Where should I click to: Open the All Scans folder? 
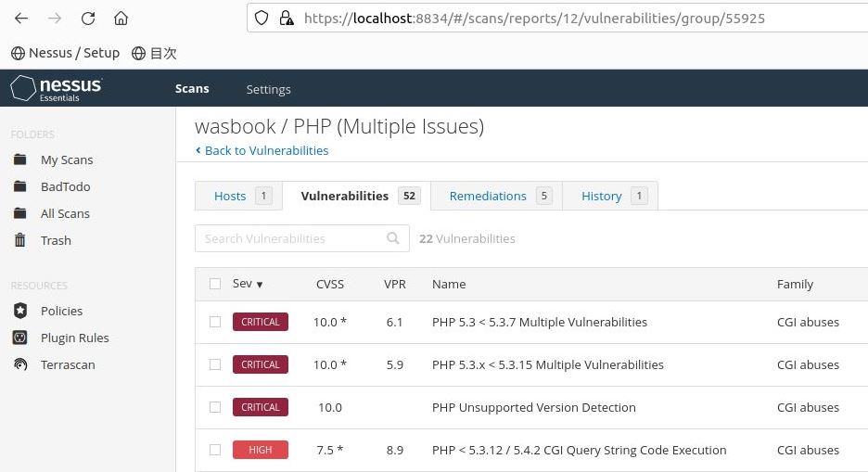[65, 213]
